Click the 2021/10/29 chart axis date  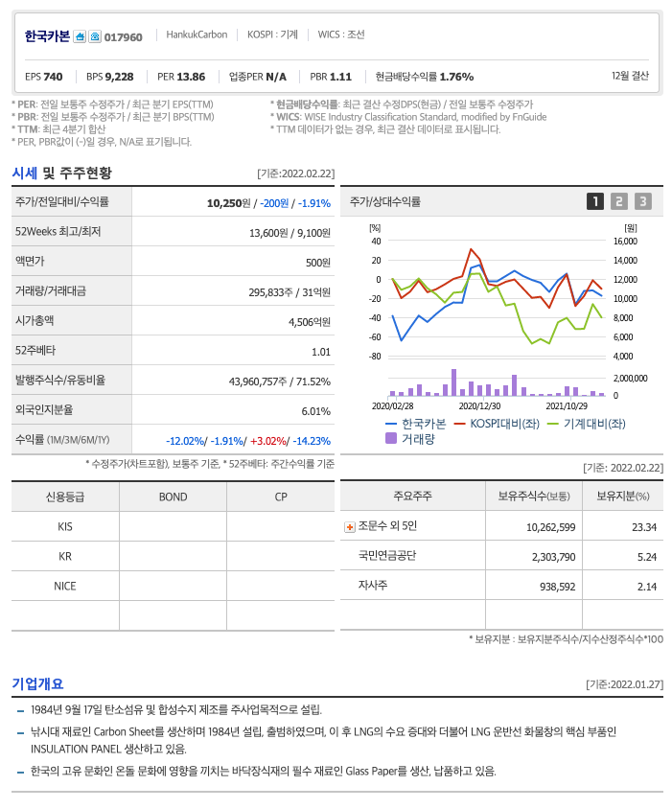click(567, 406)
